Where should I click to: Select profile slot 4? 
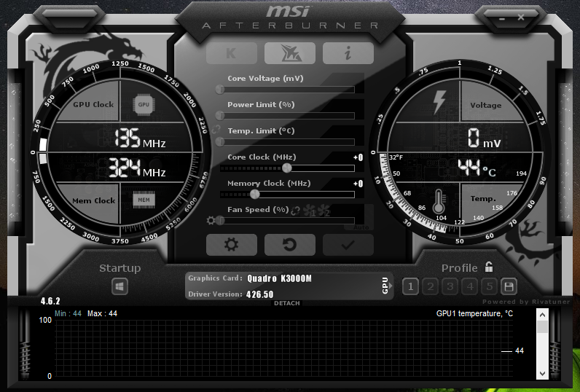click(470, 286)
